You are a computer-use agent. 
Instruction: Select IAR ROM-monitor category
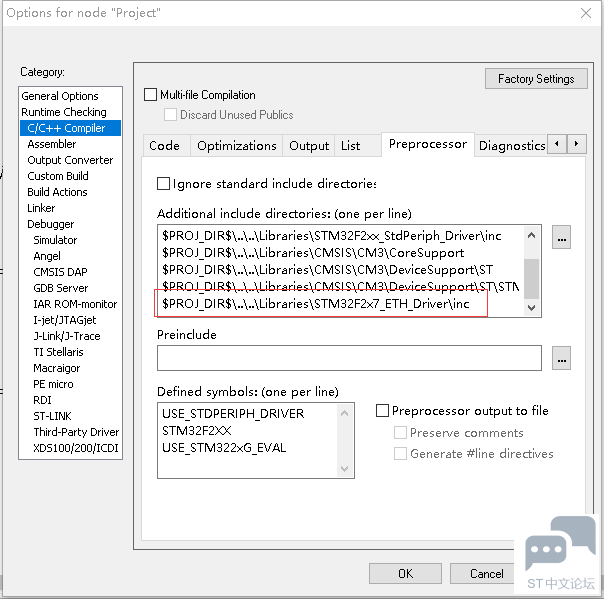point(75,304)
